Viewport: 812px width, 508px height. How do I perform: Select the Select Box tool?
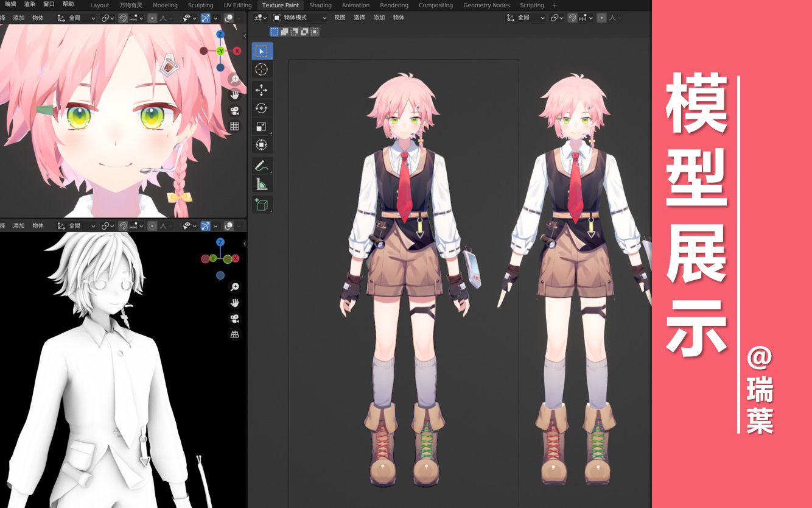point(262,51)
